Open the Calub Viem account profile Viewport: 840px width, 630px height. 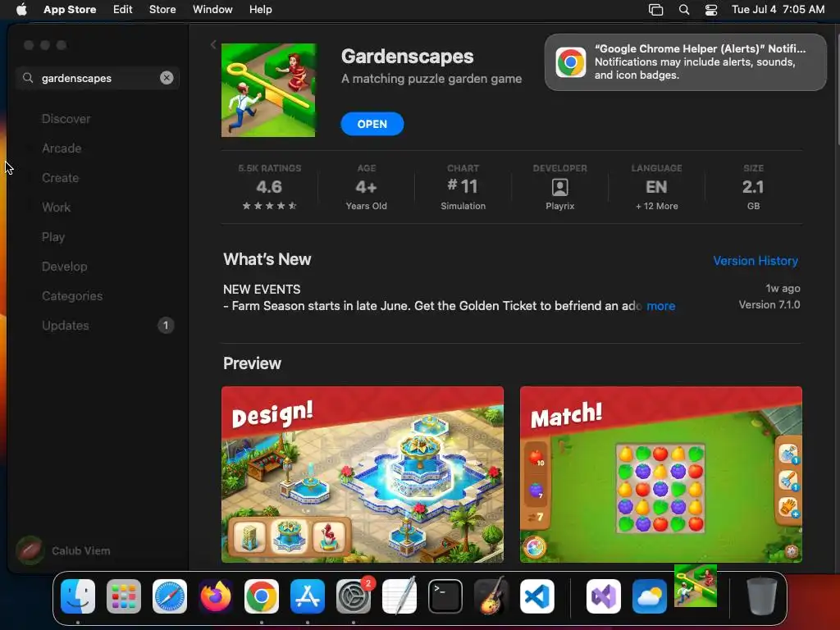(63, 550)
